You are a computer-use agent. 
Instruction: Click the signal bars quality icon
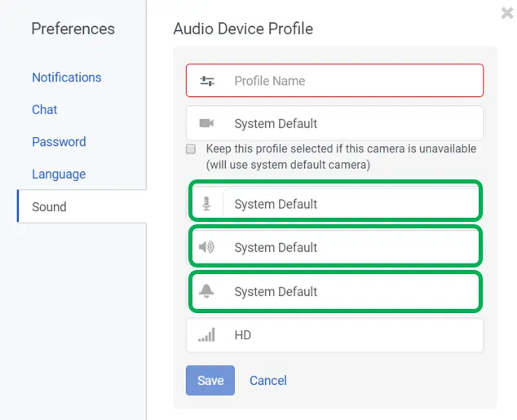point(206,335)
